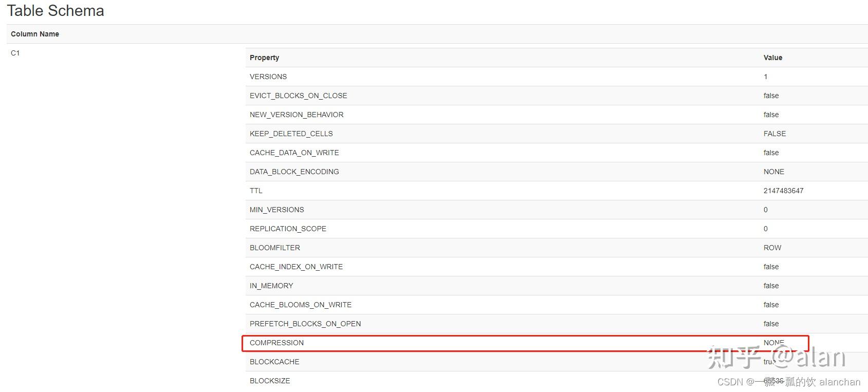The image size is (868, 392).
Task: Select the CACHE_DATA_ON_WRITE property
Action: tap(294, 153)
